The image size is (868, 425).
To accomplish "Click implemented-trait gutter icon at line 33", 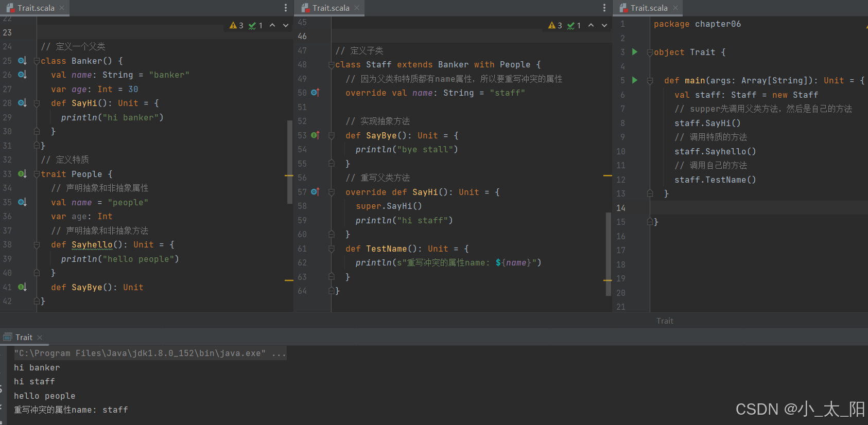I will point(22,174).
